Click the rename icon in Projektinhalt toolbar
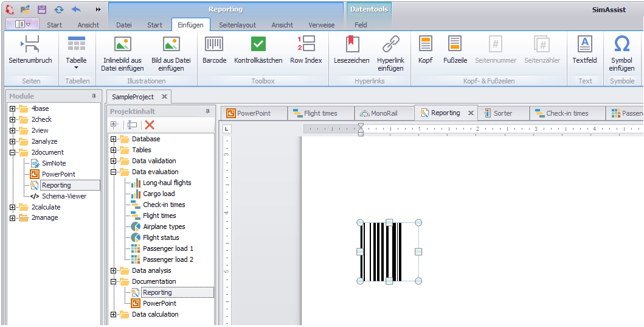644x327 pixels. pyautogui.click(x=132, y=125)
